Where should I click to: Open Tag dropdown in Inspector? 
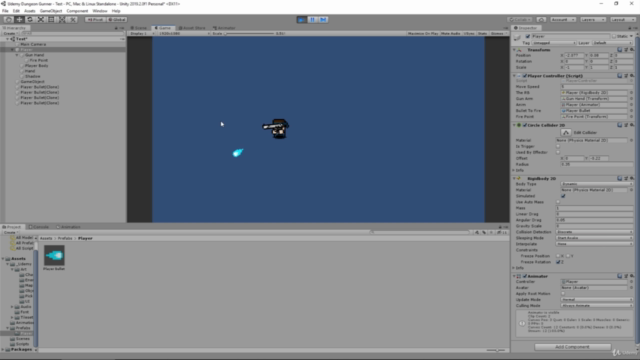(554, 43)
